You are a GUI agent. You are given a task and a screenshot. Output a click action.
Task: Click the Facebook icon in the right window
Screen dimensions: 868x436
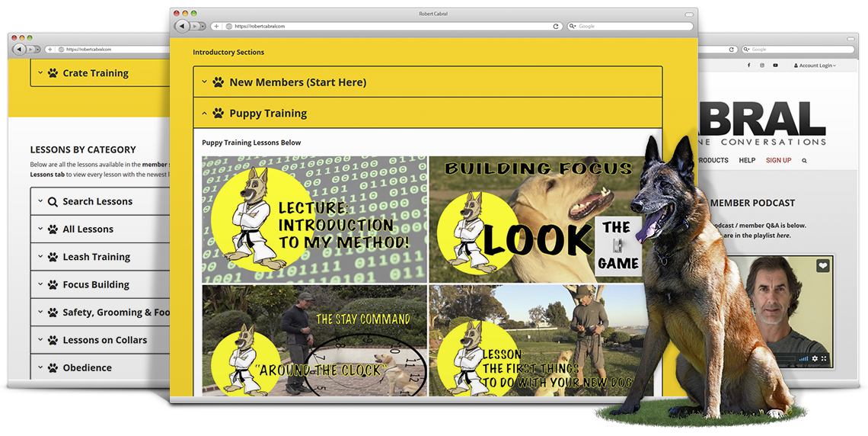point(749,66)
